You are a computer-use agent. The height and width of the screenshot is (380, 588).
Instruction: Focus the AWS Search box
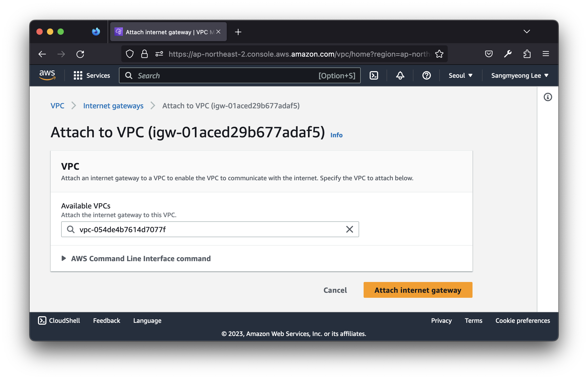tap(240, 76)
